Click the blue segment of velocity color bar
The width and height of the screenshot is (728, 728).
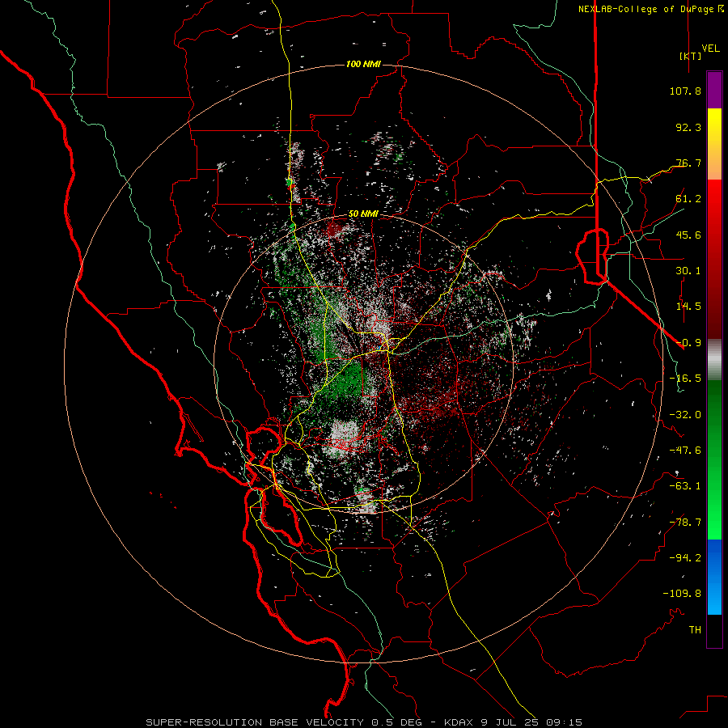click(714, 577)
